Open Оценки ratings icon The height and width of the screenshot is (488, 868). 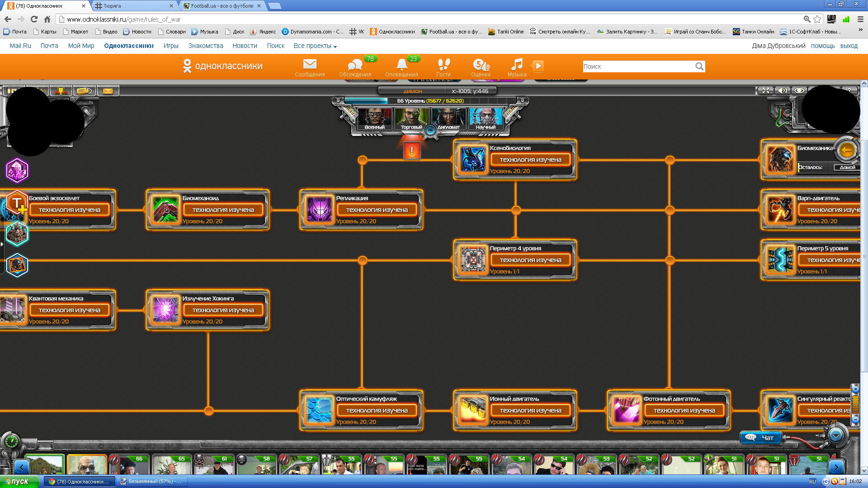tap(481, 67)
